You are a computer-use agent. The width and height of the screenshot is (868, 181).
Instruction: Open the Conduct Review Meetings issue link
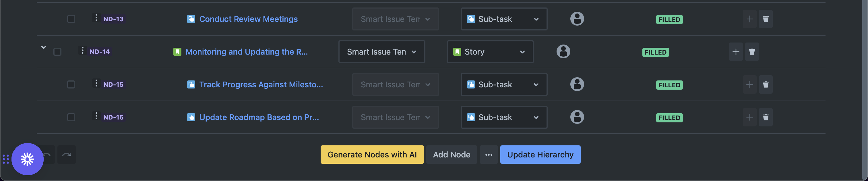(248, 19)
